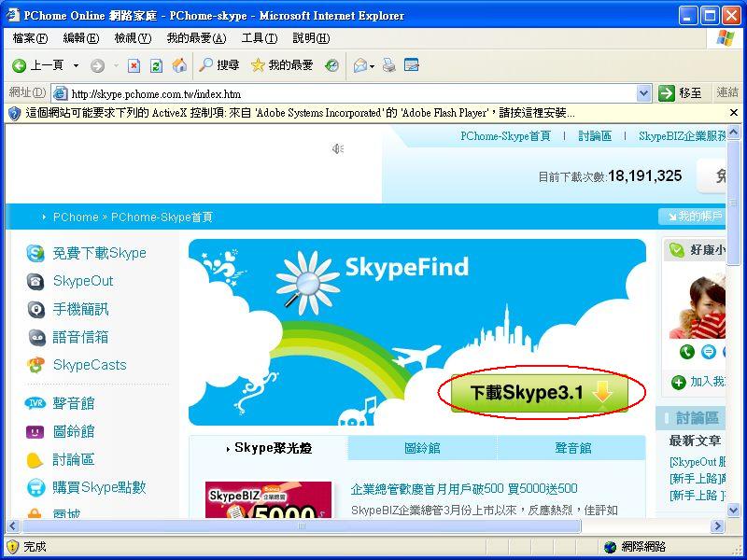
Task: Click the horizontal scrollbar right arrow
Action: (x=717, y=525)
